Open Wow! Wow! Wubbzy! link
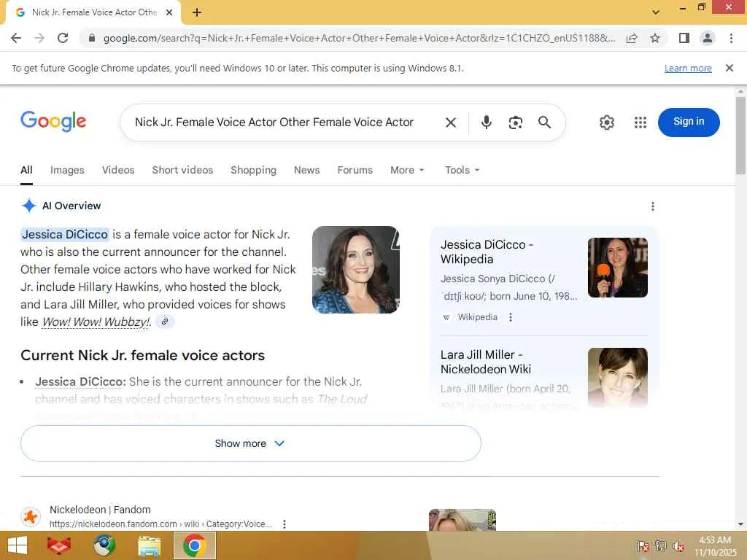This screenshot has height=560, width=747. (96, 322)
